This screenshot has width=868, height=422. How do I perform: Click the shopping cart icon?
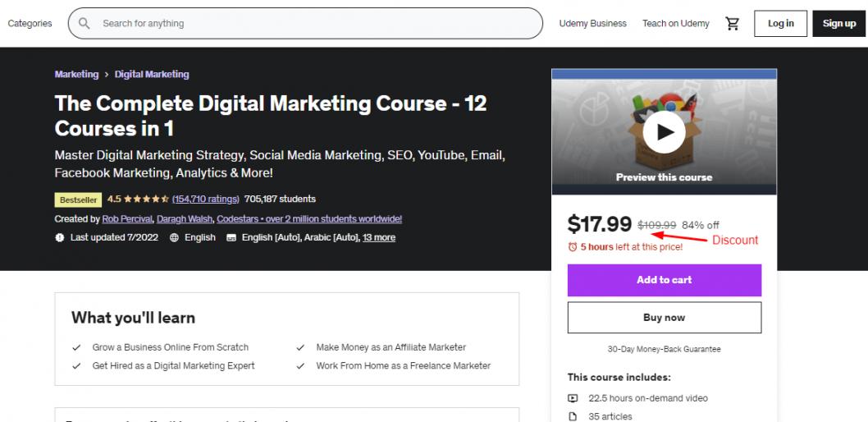click(x=733, y=24)
